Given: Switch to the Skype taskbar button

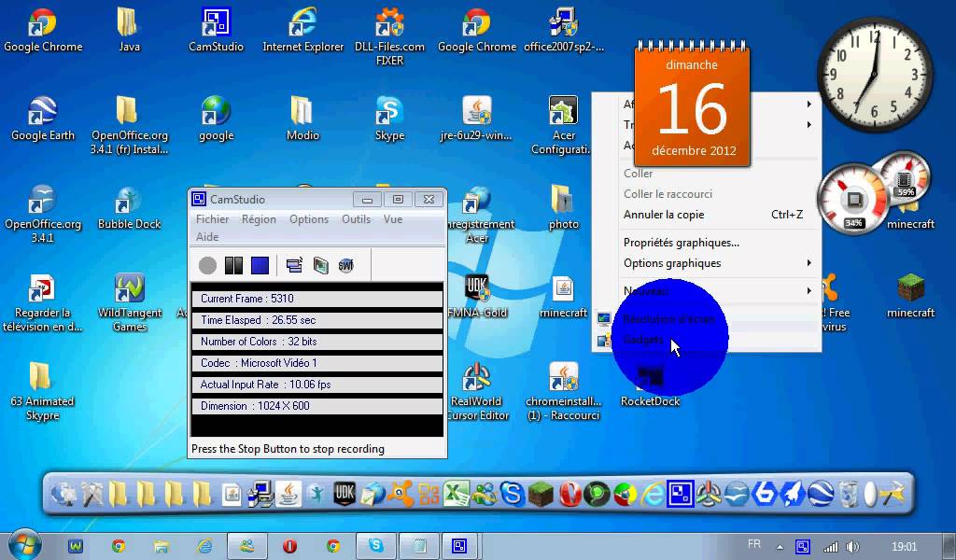Looking at the screenshot, I should click(375, 546).
